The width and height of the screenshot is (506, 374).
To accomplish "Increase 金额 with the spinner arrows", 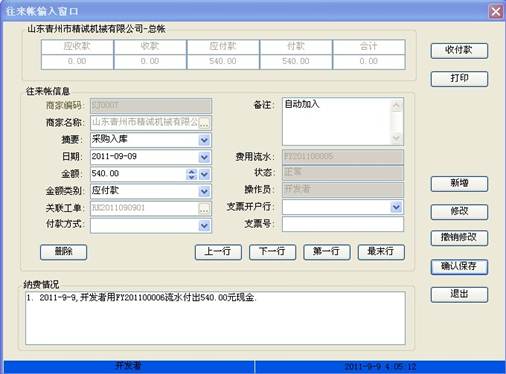I will pos(191,171).
